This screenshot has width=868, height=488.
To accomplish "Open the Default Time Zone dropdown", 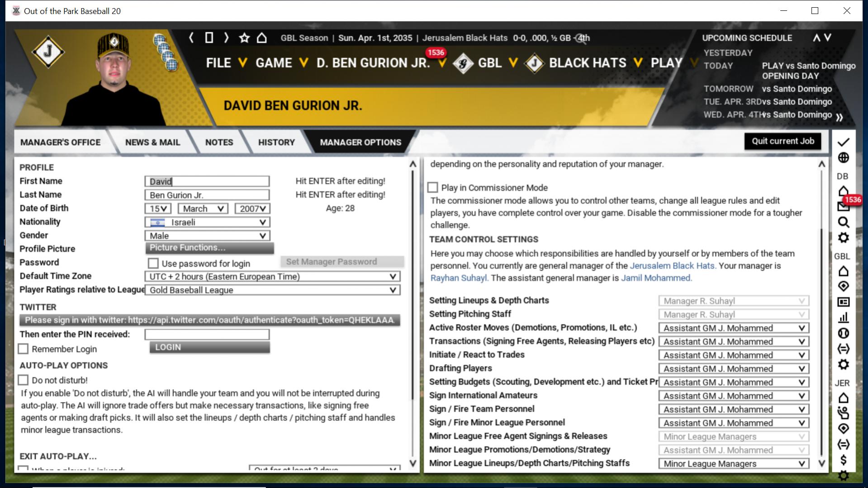I will pyautogui.click(x=272, y=276).
